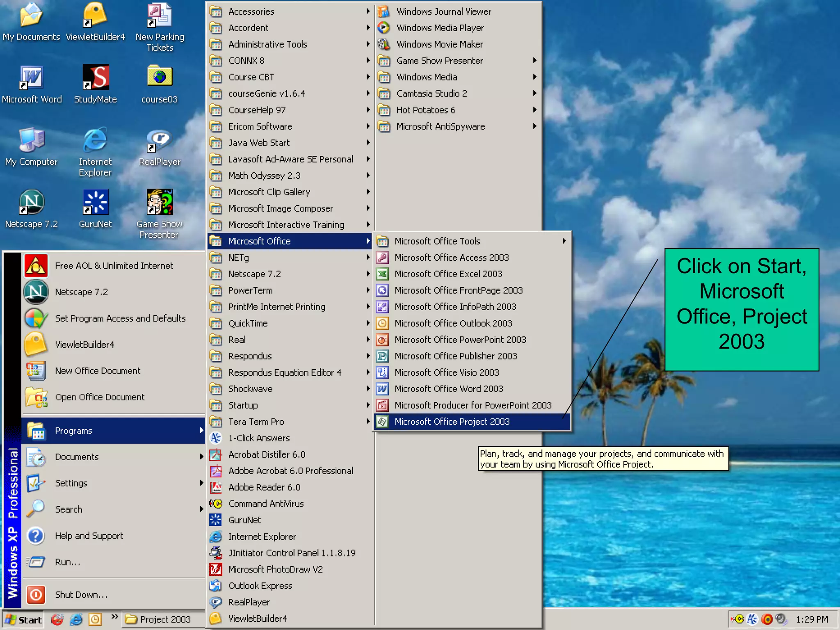
Task: Click the Command AntiVirus program icon
Action: [216, 504]
